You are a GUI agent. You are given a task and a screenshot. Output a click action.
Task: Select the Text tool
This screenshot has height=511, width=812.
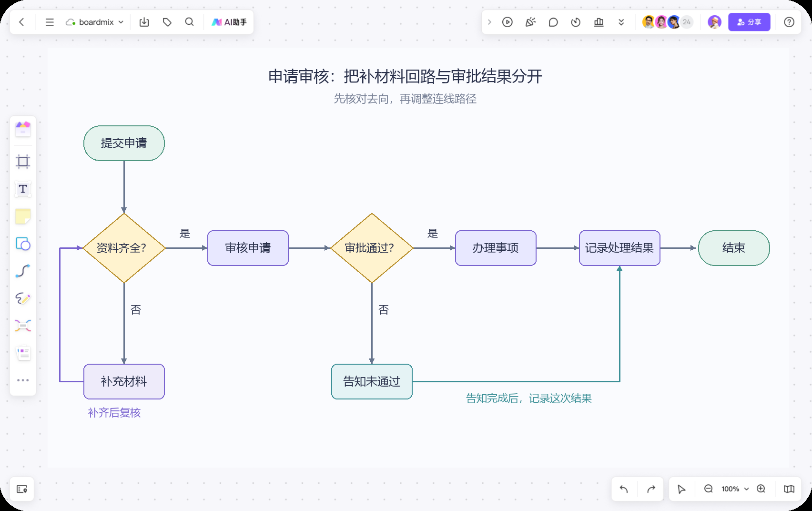tap(23, 189)
